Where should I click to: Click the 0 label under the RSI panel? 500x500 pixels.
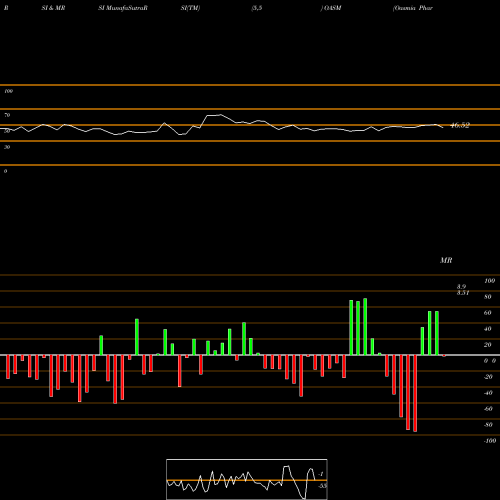[x=5, y=171]
